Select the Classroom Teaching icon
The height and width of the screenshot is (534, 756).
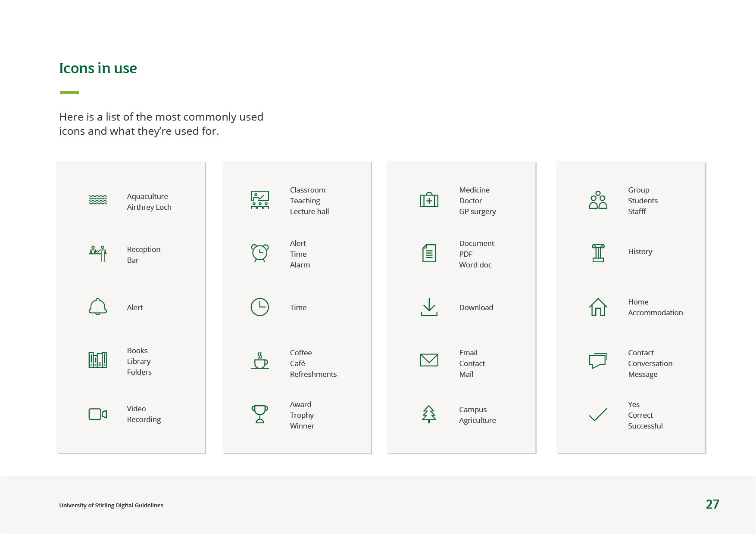tap(260, 200)
